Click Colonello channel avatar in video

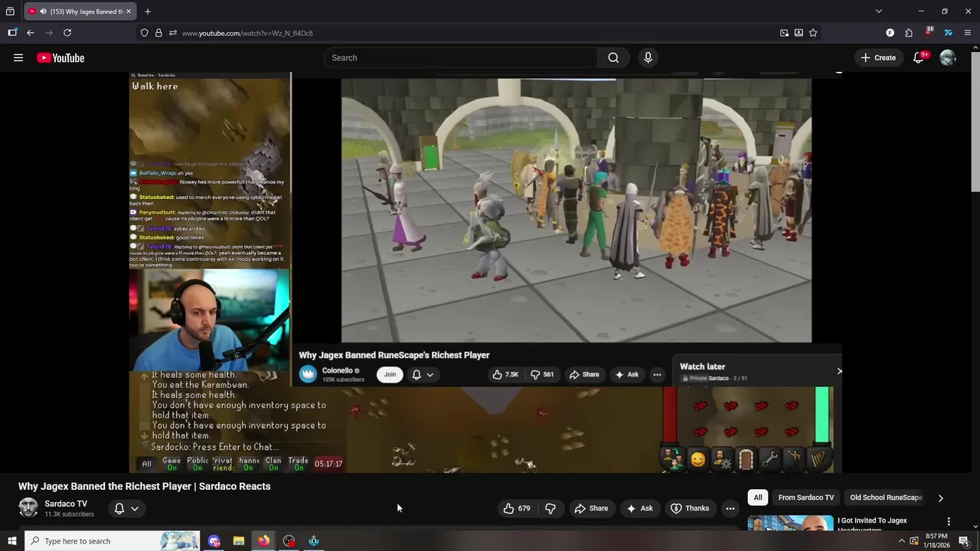pyautogui.click(x=308, y=373)
